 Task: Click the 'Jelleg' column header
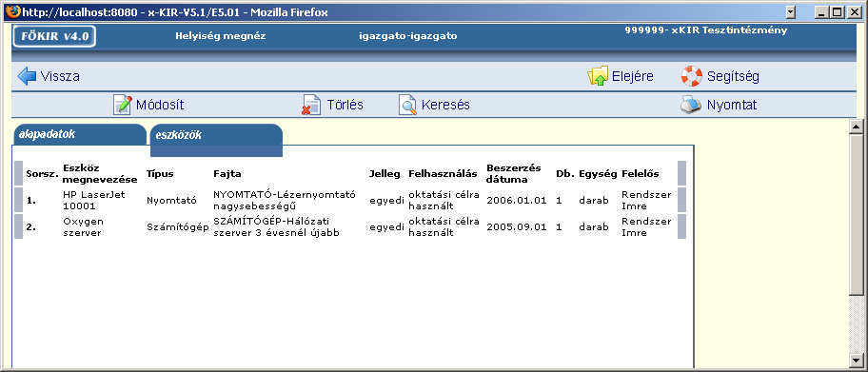click(385, 174)
